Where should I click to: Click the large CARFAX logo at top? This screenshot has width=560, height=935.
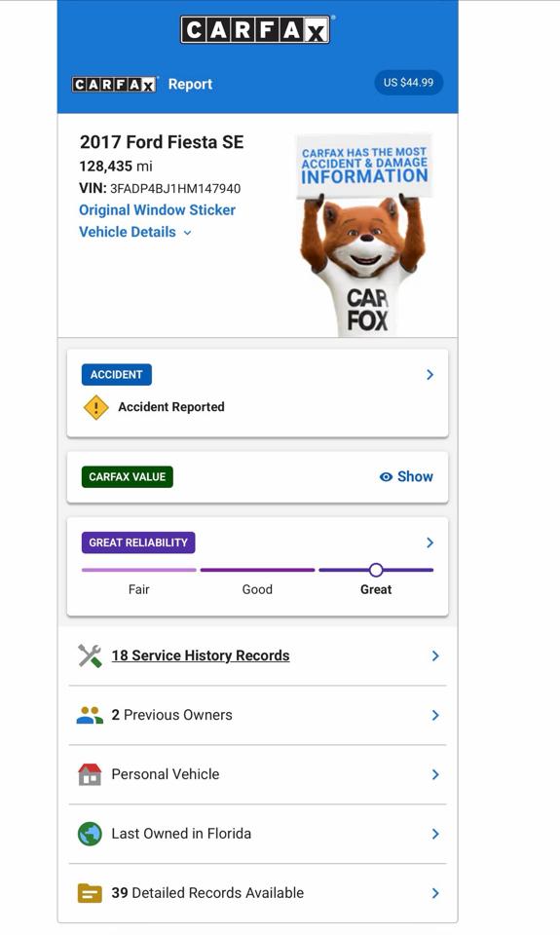tap(255, 30)
